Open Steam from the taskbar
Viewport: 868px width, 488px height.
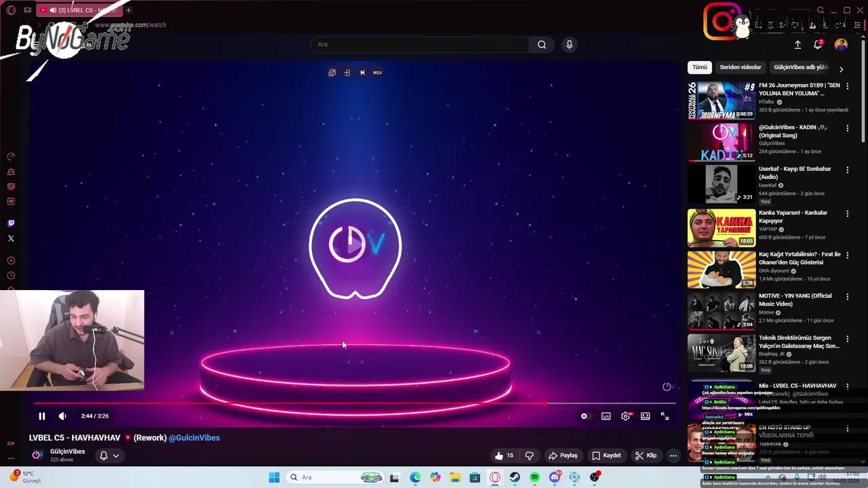[515, 477]
